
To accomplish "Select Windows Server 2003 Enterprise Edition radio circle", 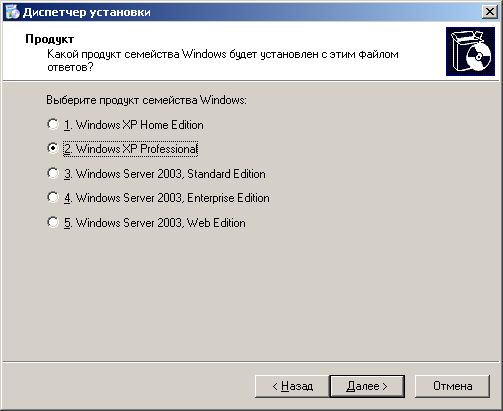I will click(53, 197).
